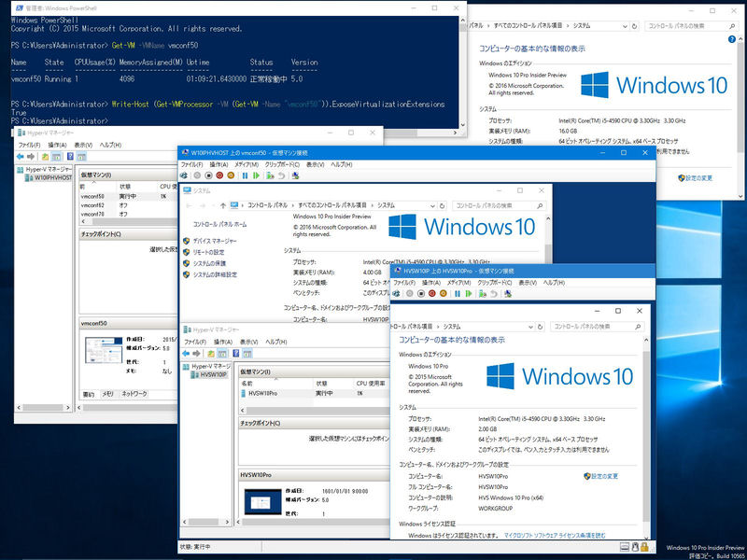
Task: Click search box in HVSW10Pro System window
Action: pyautogui.click(x=597, y=327)
